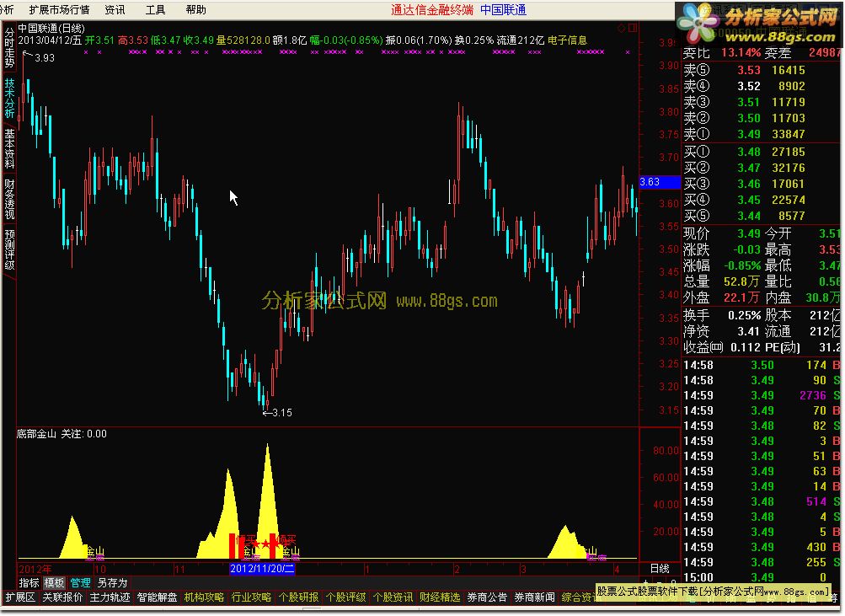The image size is (845, 616).
Task: Click the 买⑤ order row at 3.44
Action: tap(761, 216)
